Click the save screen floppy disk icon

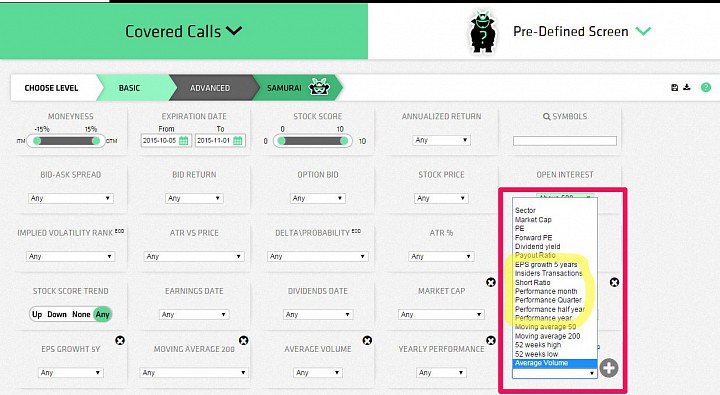675,87
